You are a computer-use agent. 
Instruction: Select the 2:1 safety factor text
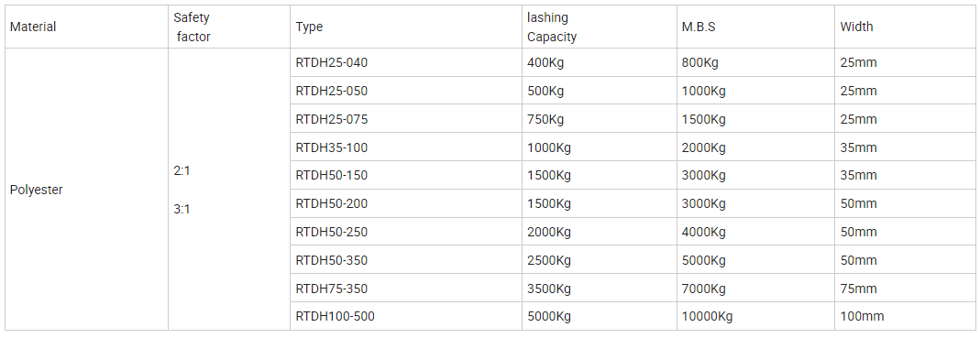click(x=182, y=171)
